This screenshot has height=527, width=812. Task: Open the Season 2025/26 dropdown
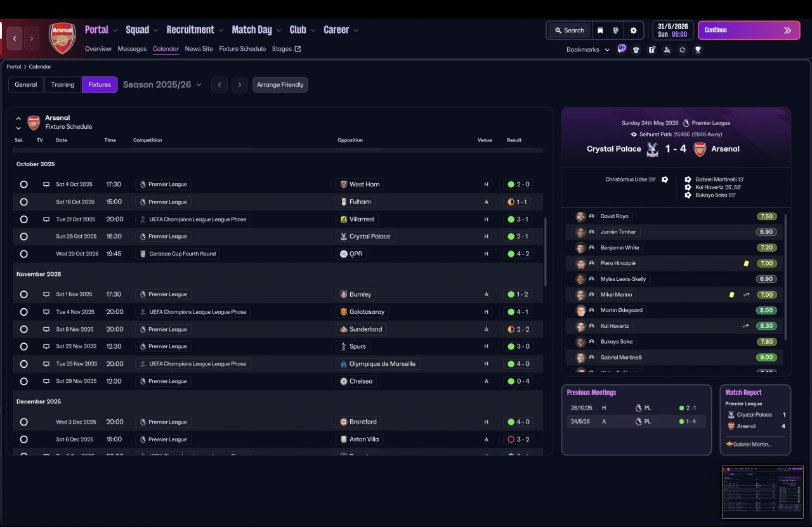coord(162,84)
